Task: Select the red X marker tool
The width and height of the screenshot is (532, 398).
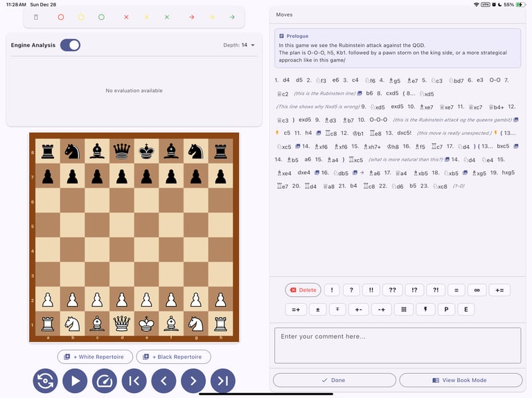Action: [126, 17]
